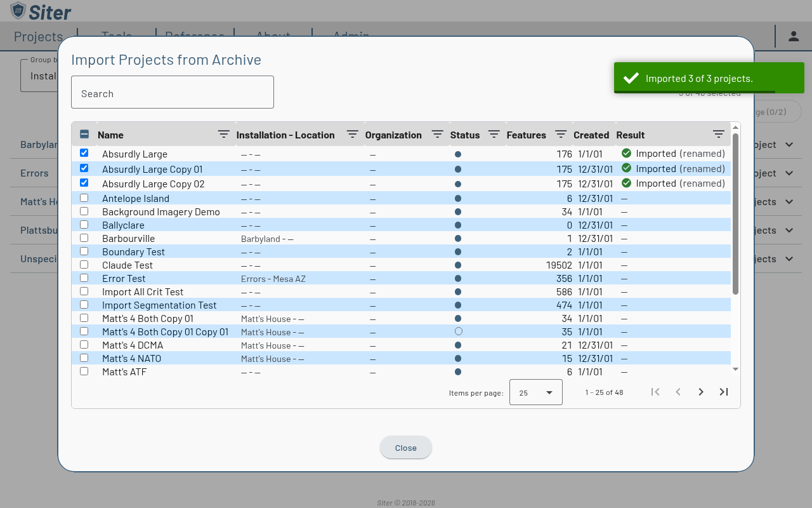The width and height of the screenshot is (812, 508).
Task: Check the Antelope Island checkbox
Action: click(x=84, y=197)
